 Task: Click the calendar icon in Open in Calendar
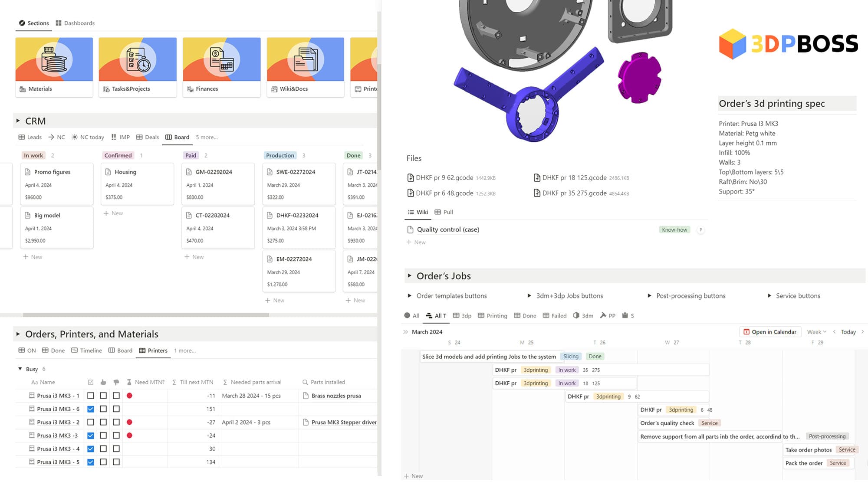pos(746,332)
